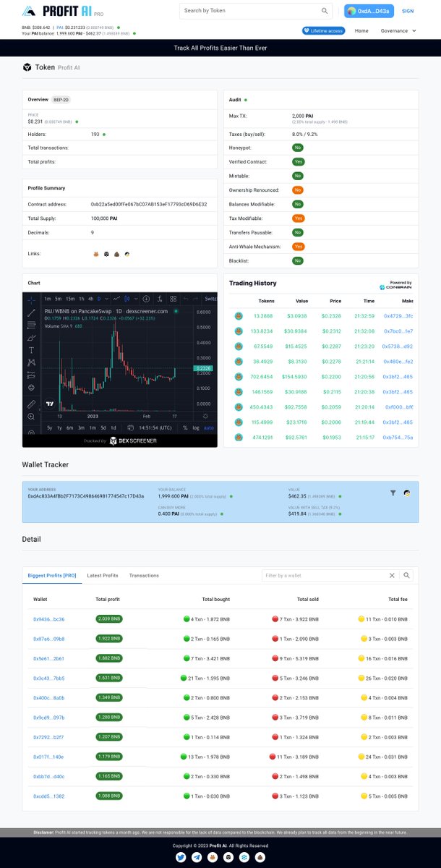Screen dimensions: 441x868
Task: Open the wallet 0xdA...D43a account button
Action: point(370,11)
